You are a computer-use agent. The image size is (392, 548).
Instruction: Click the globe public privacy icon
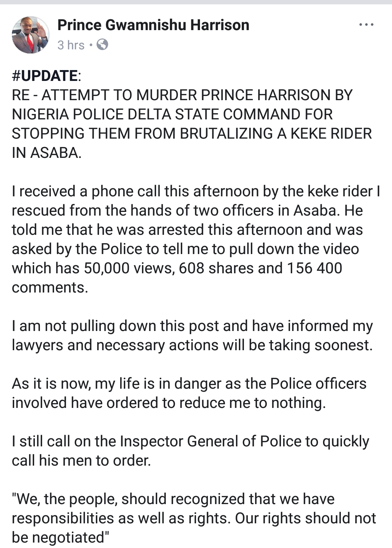pos(102,45)
